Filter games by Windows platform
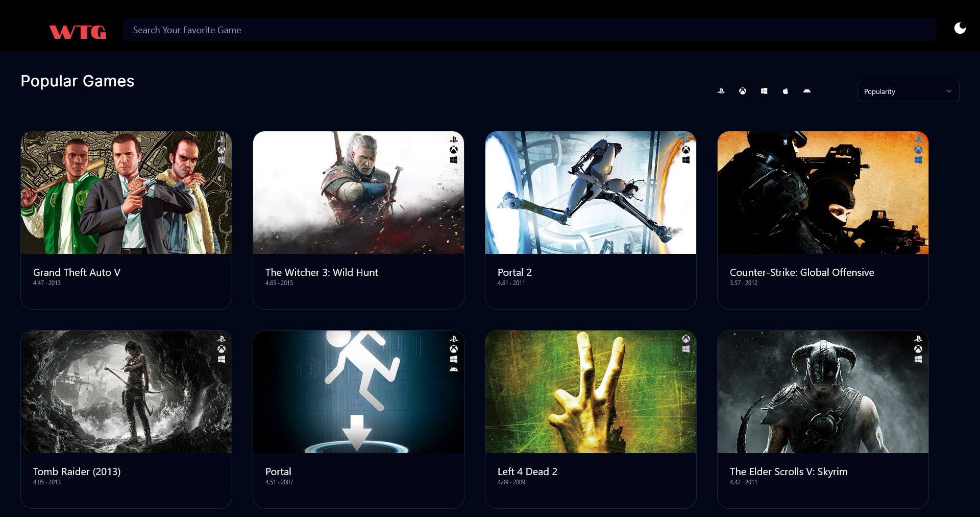The height and width of the screenshot is (517, 980). (x=764, y=91)
